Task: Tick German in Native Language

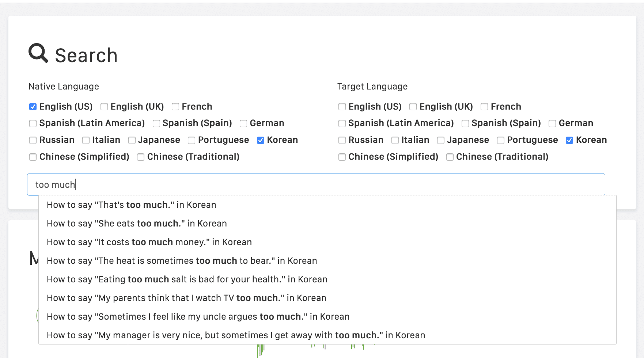Action: 243,123
